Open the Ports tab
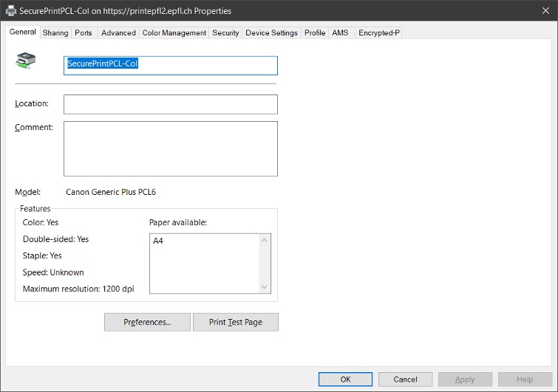The width and height of the screenshot is (558, 392). (x=84, y=32)
